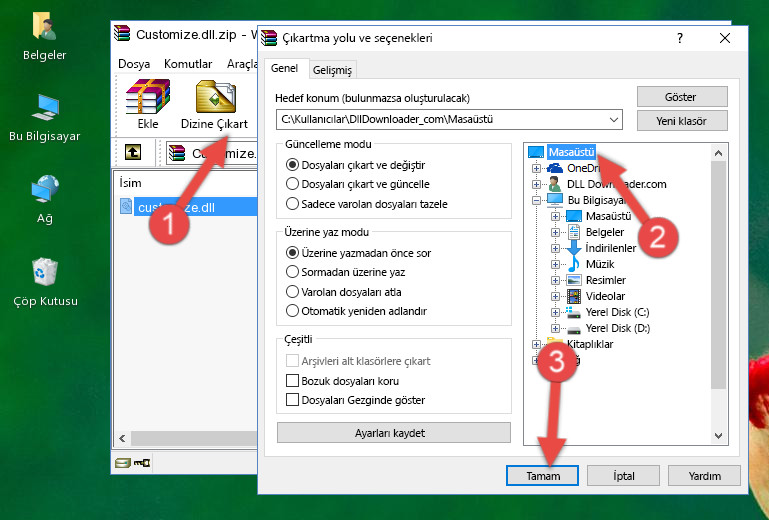Viewport: 769px width, 520px height.
Task: Click the Ayarları kaydet button
Action: point(394,433)
